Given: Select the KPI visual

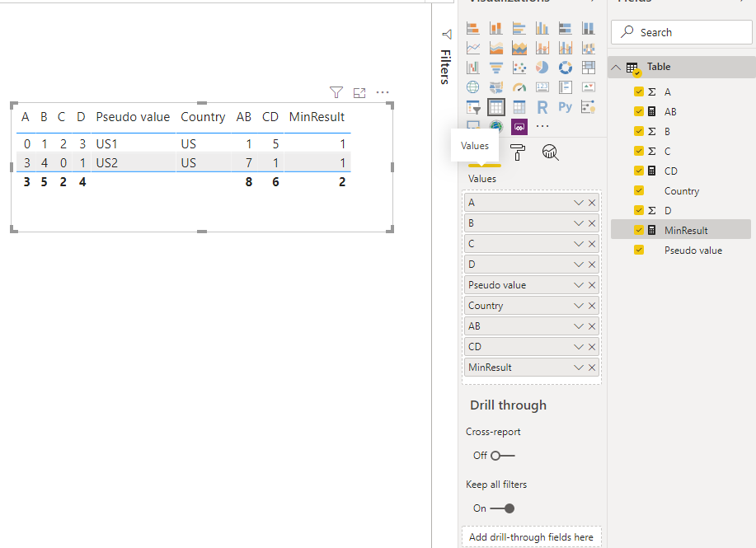Looking at the screenshot, I should click(x=588, y=87).
